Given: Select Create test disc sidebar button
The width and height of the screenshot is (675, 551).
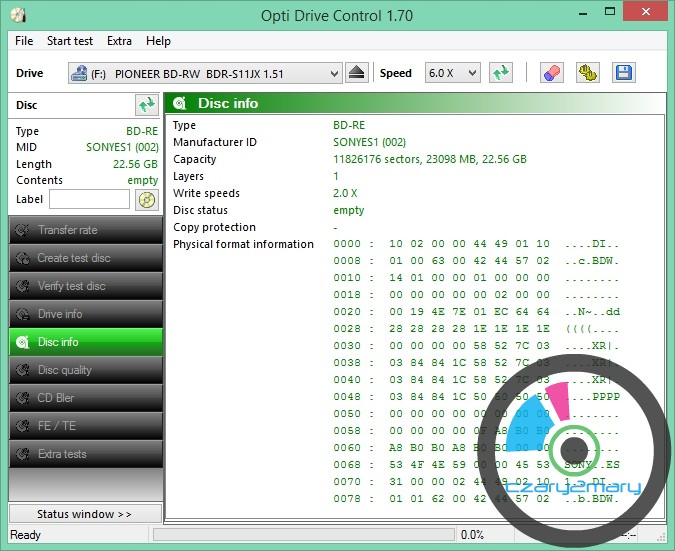Looking at the screenshot, I should click(85, 258).
